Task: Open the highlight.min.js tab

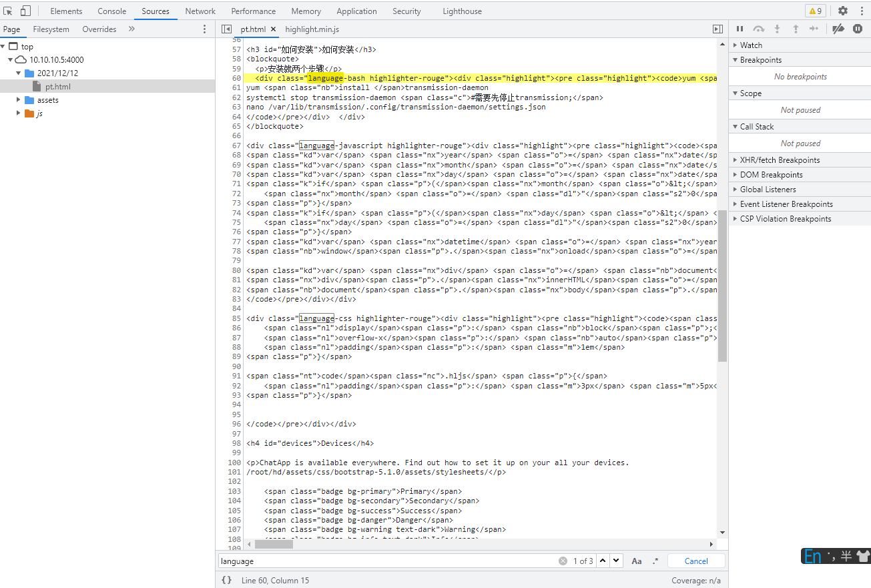Action: click(x=312, y=29)
